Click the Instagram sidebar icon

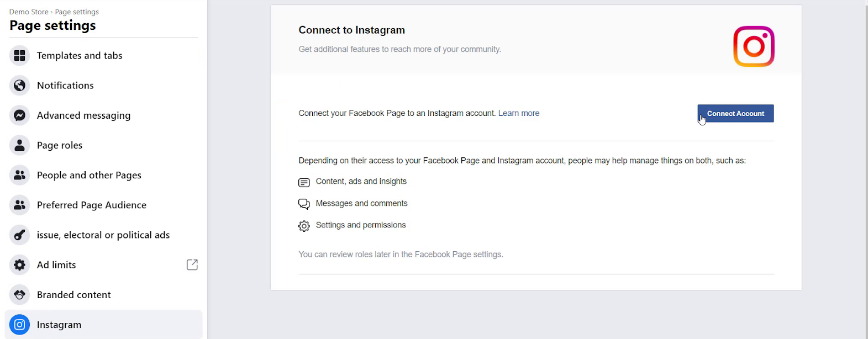point(19,325)
